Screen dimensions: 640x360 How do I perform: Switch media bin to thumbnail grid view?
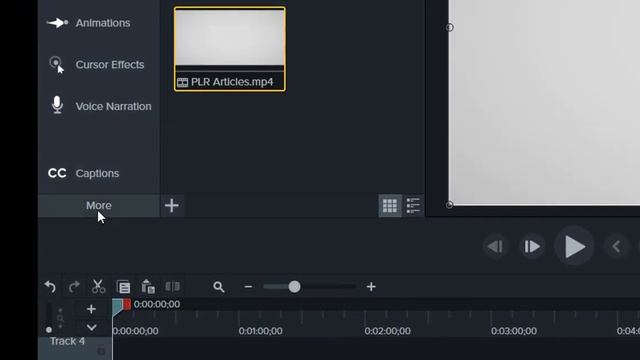tap(390, 206)
